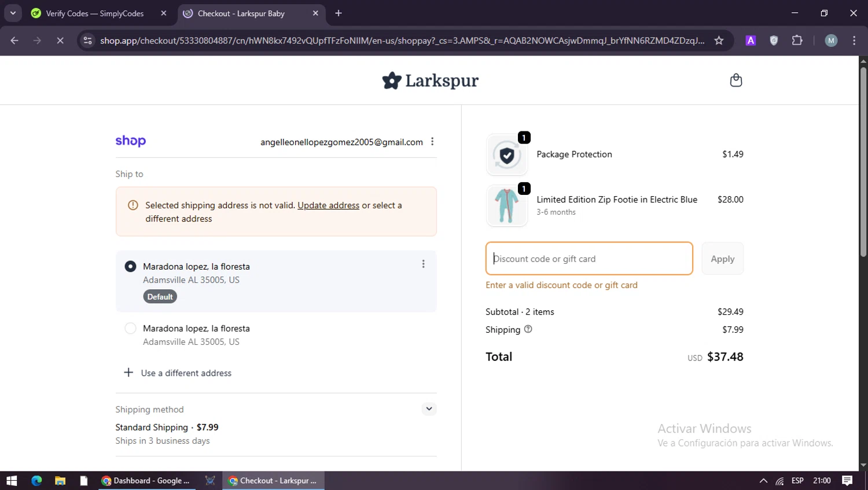Click the browser address bar URL
868x490 pixels.
pos(402,40)
